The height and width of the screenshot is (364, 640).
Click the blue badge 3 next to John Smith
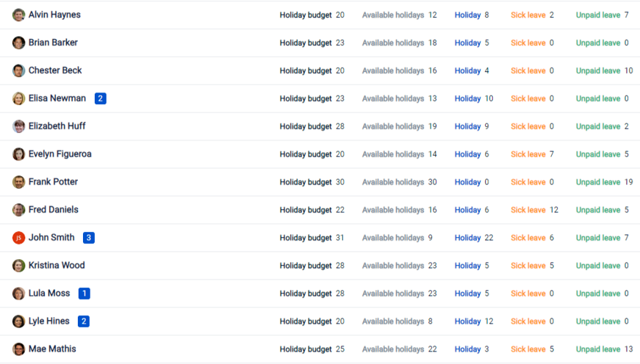(89, 238)
